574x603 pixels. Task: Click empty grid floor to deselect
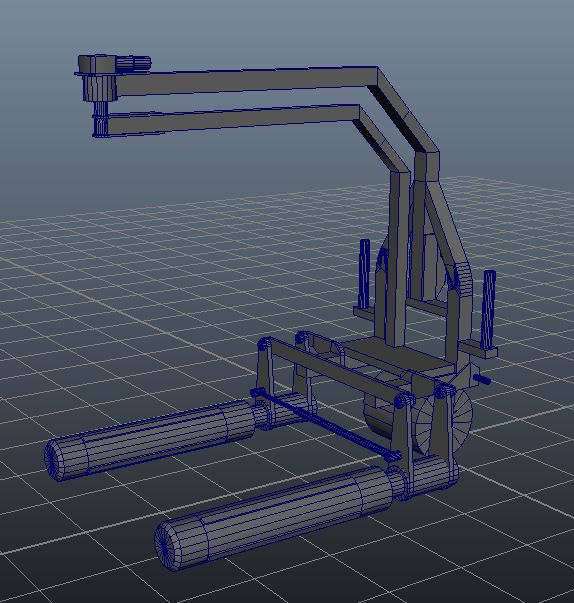(x=115, y=308)
